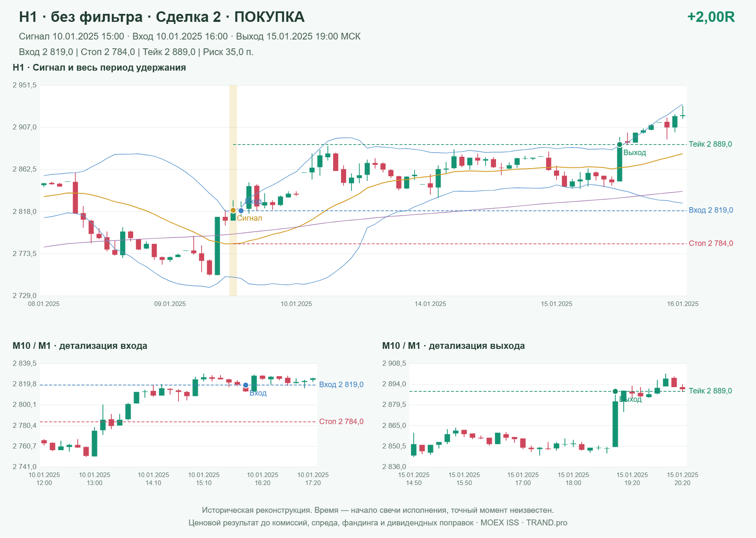Image resolution: width=756 pixels, height=538 pixels.
Task: Select the 'Вход 2 819,0' label on H1 chart
Action: click(x=711, y=210)
